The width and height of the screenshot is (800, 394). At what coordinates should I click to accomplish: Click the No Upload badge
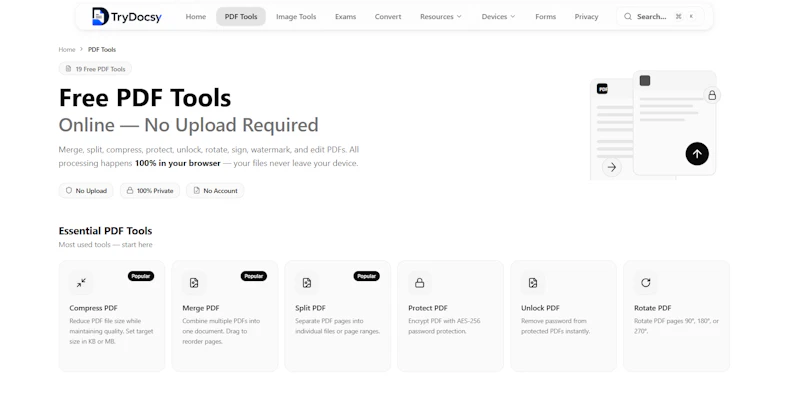[86, 191]
